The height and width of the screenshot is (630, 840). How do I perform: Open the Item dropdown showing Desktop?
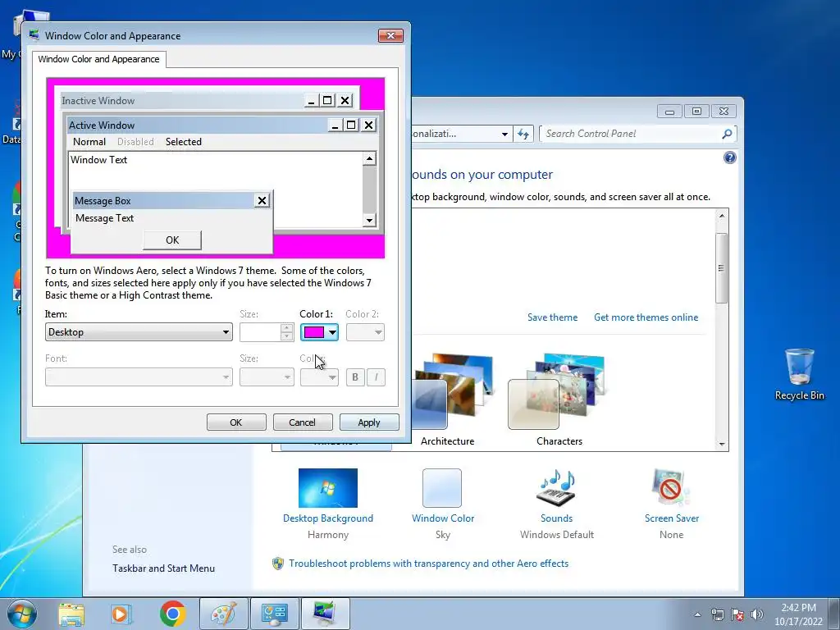[139, 332]
